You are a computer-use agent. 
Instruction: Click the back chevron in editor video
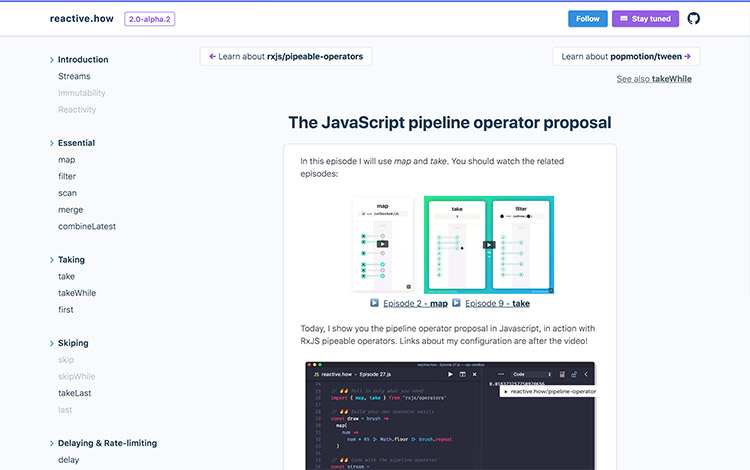click(x=586, y=374)
